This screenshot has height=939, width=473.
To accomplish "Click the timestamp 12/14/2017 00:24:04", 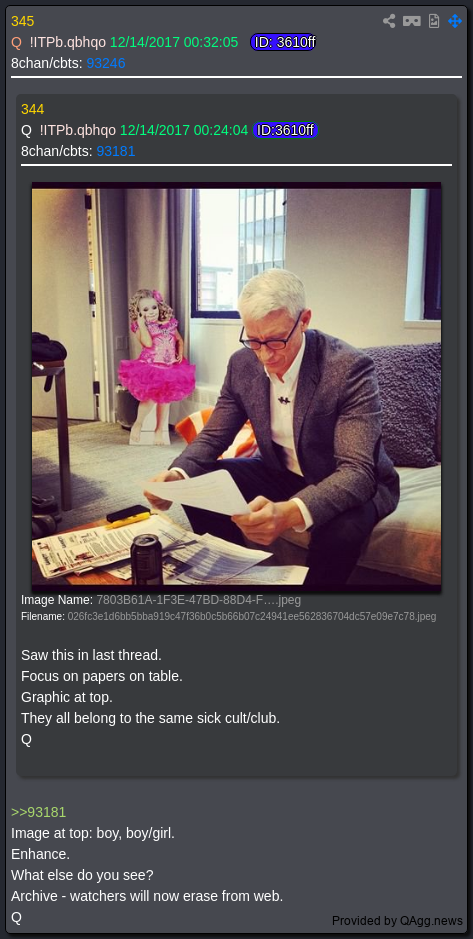I will [x=184, y=130].
